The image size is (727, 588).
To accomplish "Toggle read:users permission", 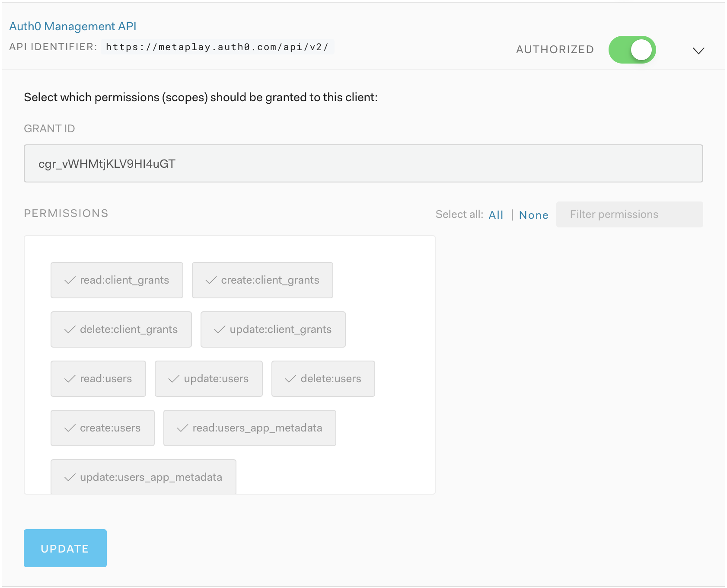I will 98,379.
